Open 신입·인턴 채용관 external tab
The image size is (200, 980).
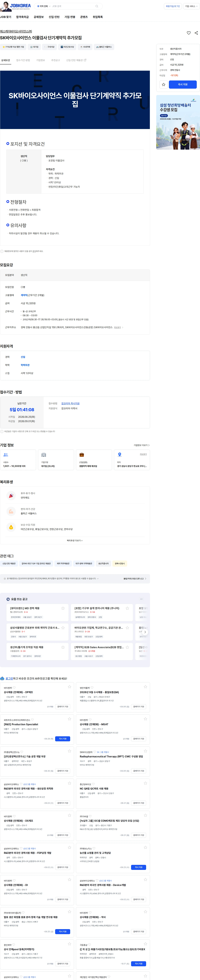pos(76,60)
